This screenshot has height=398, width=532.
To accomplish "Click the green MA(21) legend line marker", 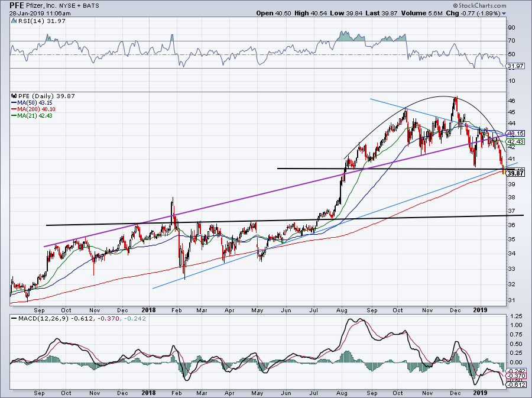I will pyautogui.click(x=14, y=115).
